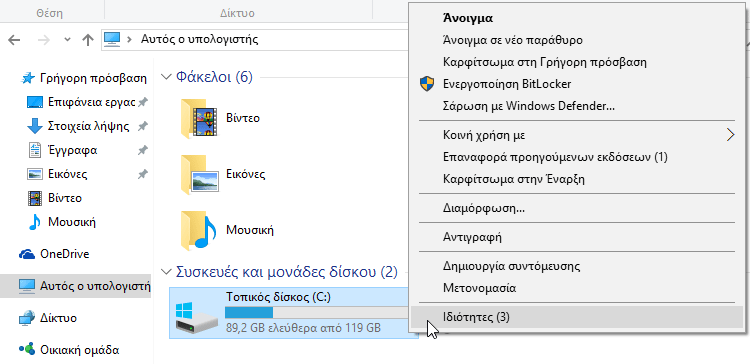Click 'Αυτός ο υπολογιστής' in the address bar
This screenshot has height=364, width=750.
coord(199,39)
